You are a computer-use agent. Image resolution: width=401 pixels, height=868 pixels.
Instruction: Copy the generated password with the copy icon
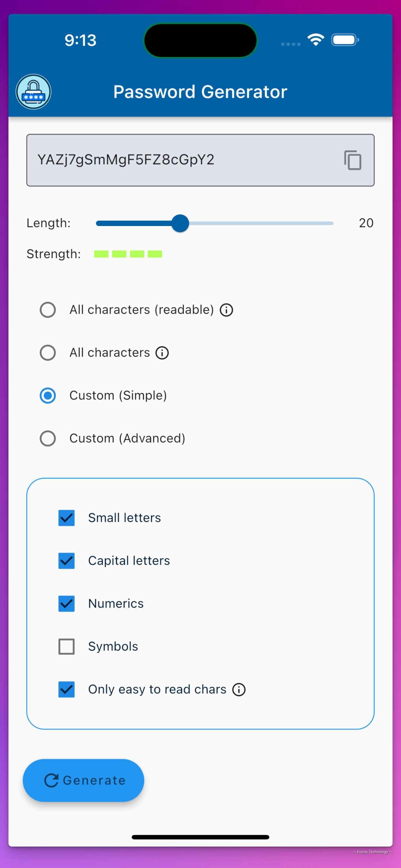point(353,160)
